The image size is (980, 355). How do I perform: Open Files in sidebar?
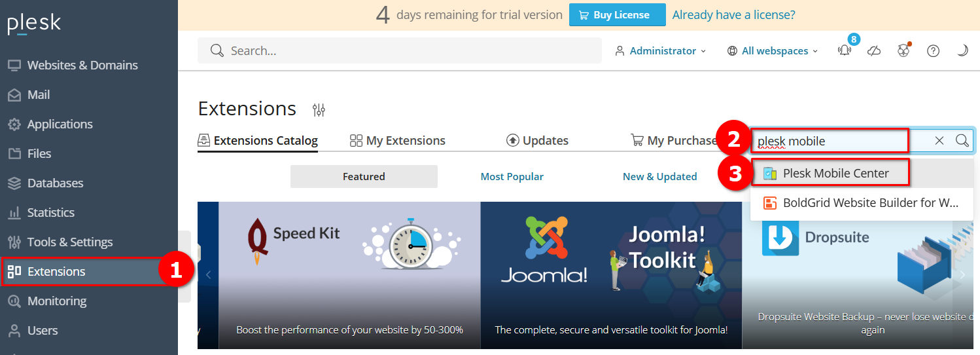(x=39, y=153)
